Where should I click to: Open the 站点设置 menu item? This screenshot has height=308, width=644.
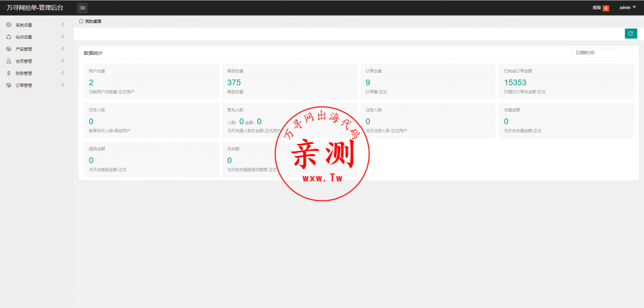click(x=36, y=37)
